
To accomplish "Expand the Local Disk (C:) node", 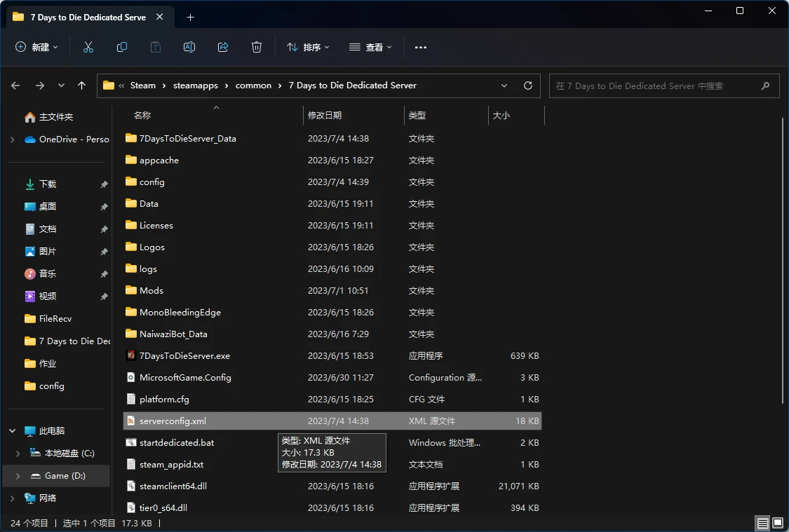I will [18, 453].
